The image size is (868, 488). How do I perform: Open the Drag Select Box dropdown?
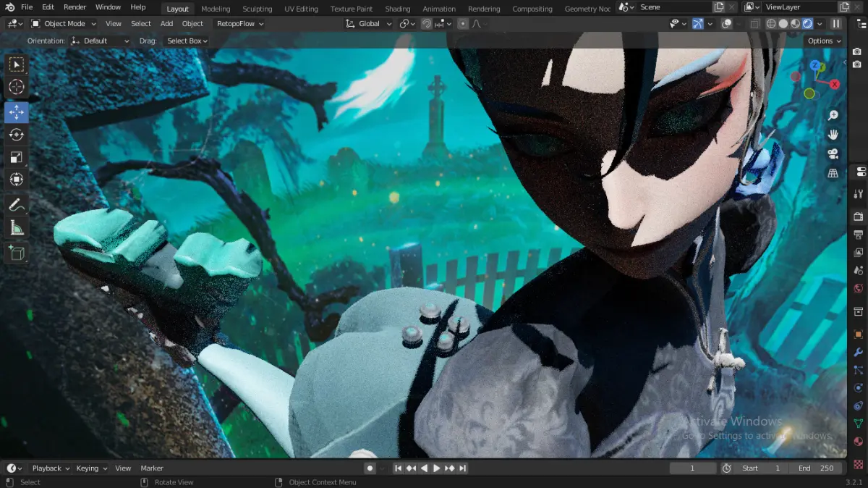point(187,41)
